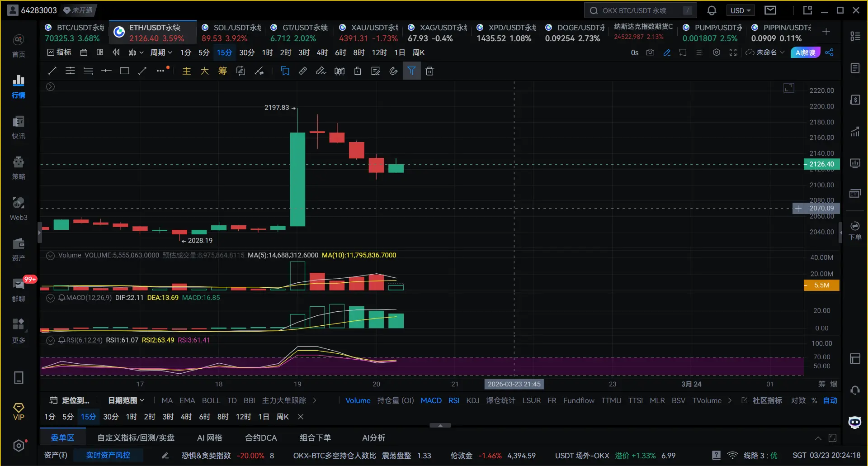Expand more drawing tools ellipsis
Viewport: 868px width, 466px height.
click(160, 71)
